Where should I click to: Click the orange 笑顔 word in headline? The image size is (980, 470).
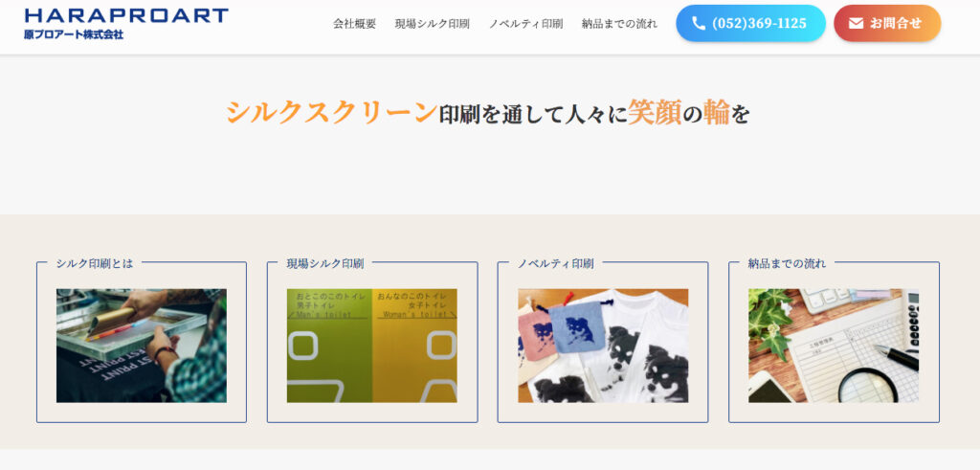tap(655, 113)
